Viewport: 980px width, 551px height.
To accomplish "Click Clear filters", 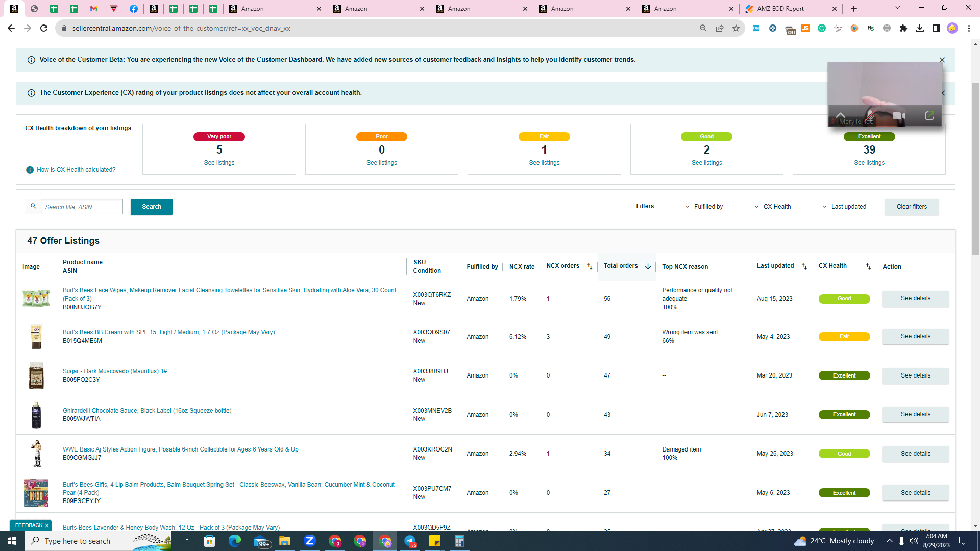I will coord(912,207).
